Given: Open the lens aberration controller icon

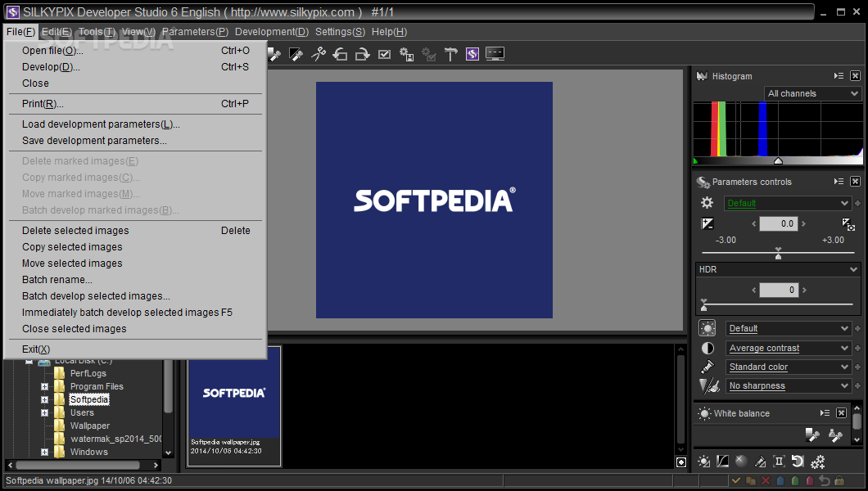Looking at the screenshot, I should (779, 462).
